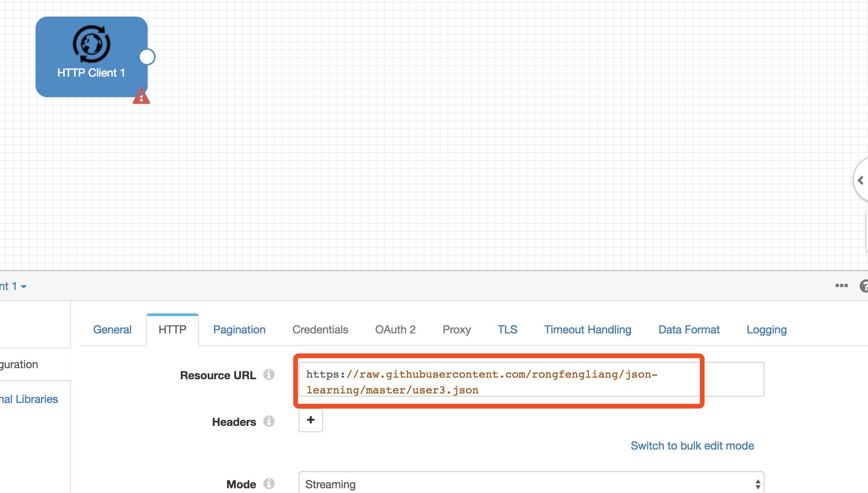Open the stage name dropdown
868x493 pixels.
coord(13,286)
